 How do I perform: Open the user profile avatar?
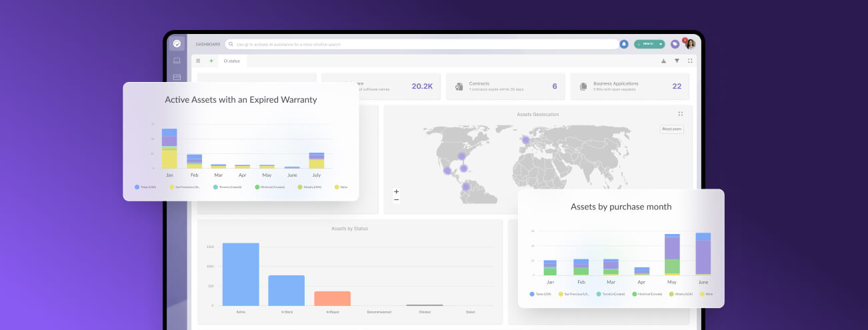pos(690,44)
